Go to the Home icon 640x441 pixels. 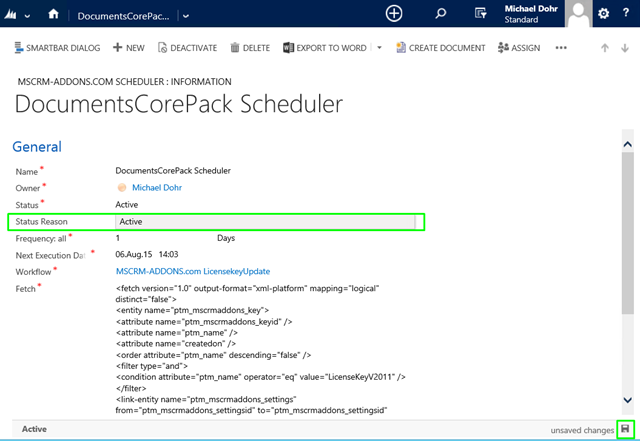[53, 14]
